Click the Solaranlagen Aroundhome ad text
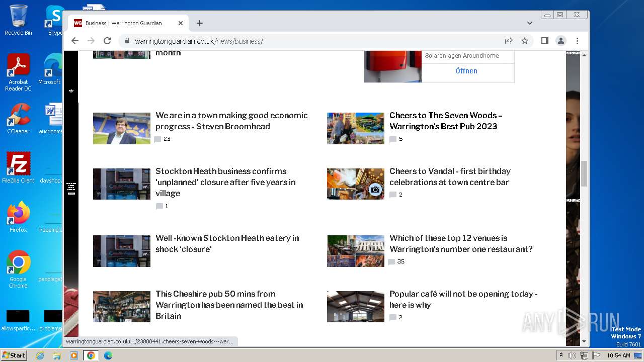 pyautogui.click(x=462, y=56)
